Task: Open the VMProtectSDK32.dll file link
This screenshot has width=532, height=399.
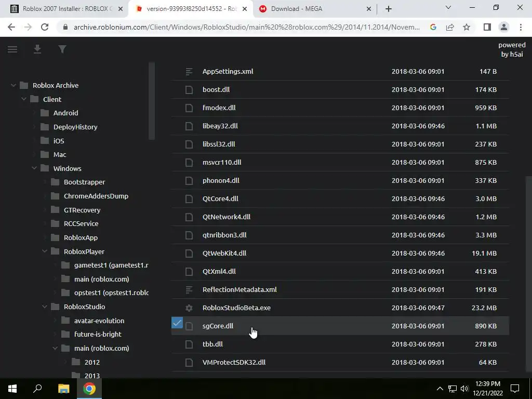Action: point(234,362)
